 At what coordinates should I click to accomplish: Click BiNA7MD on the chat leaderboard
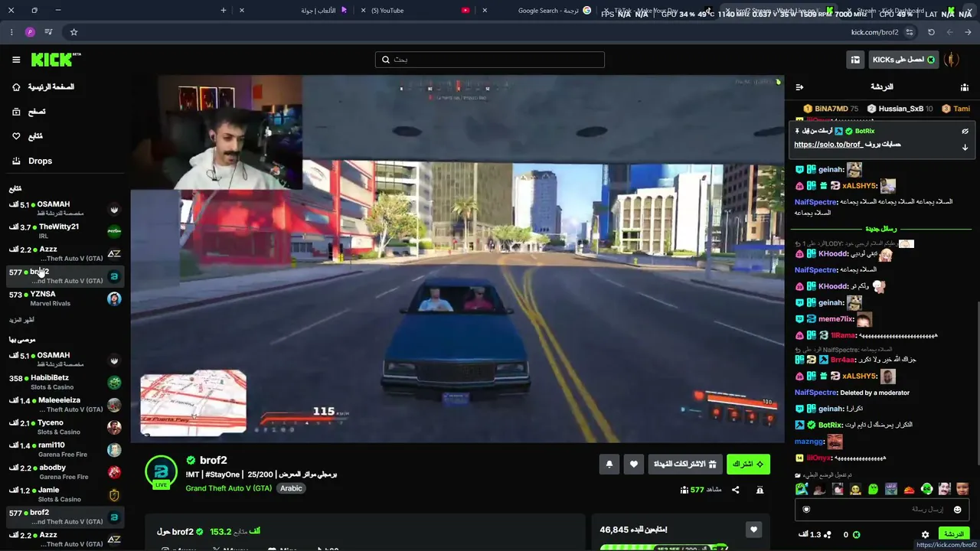point(831,109)
